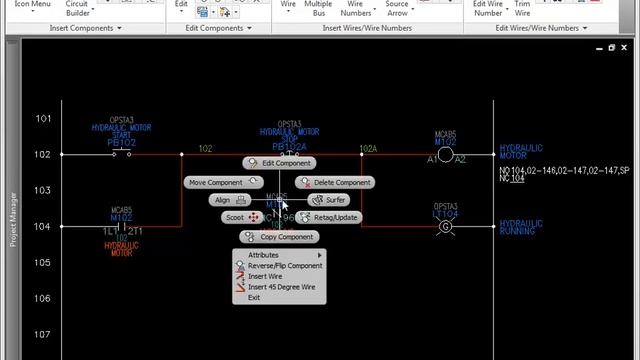Click line reference 106

point(42,298)
